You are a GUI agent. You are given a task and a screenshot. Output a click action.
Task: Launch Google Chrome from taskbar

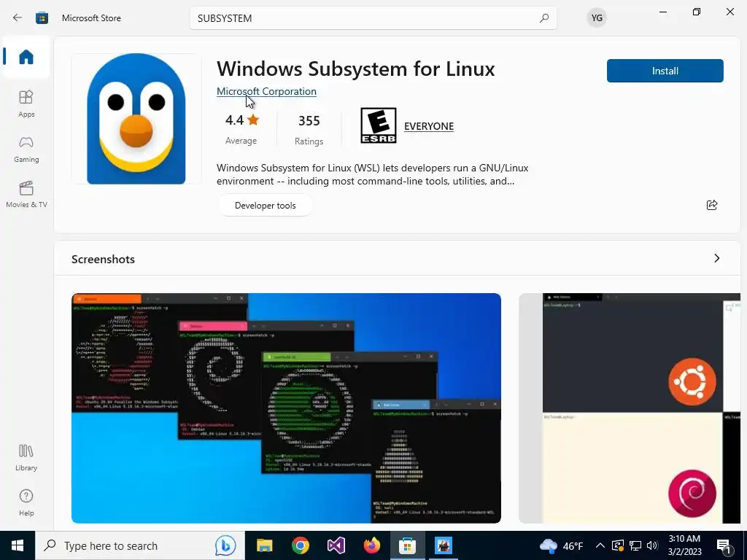tap(300, 545)
